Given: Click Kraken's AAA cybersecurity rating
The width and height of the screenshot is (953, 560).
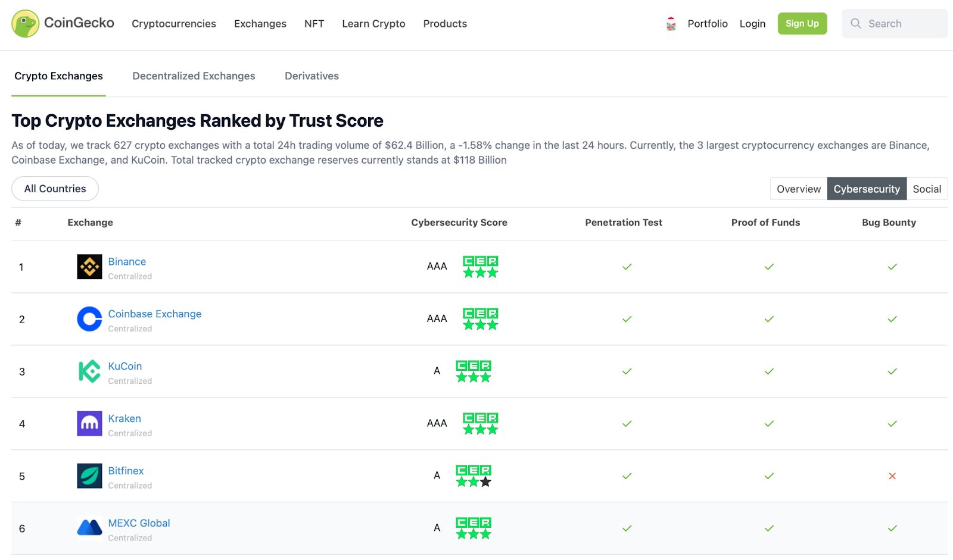Looking at the screenshot, I should (437, 424).
